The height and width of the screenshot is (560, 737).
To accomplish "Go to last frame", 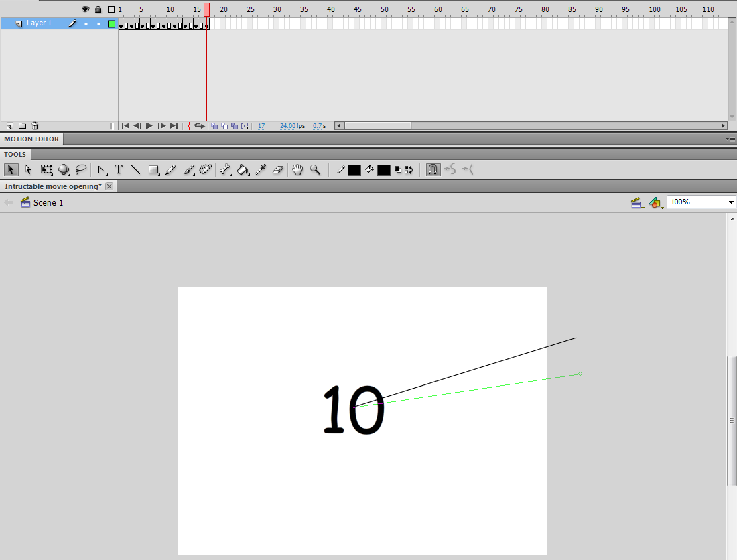I will (174, 126).
